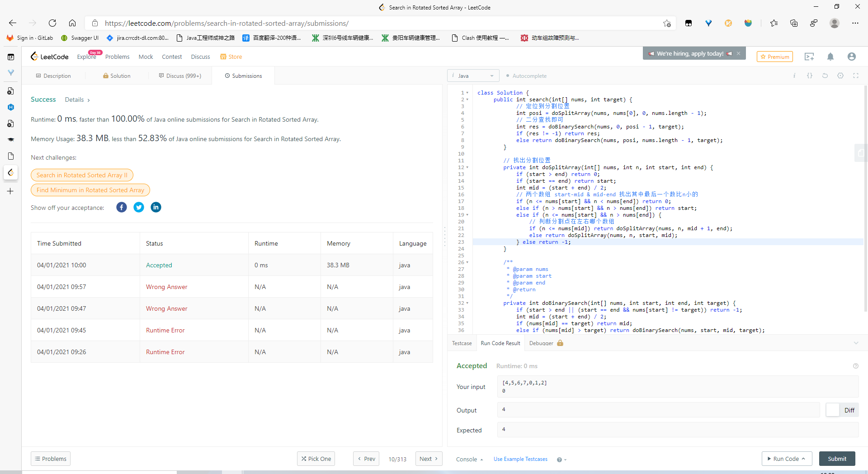
Task: Open the playground terminal icon
Action: 809,57
